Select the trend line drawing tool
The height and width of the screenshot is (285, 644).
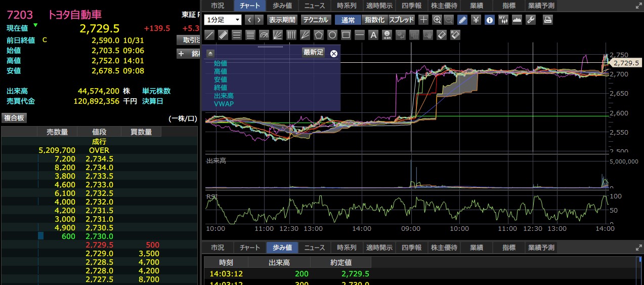(209, 35)
